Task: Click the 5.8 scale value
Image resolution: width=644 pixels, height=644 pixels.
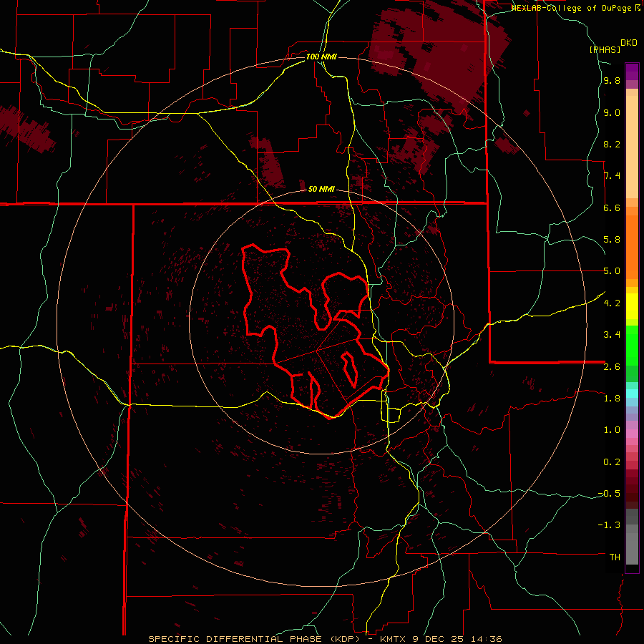Action: point(612,240)
